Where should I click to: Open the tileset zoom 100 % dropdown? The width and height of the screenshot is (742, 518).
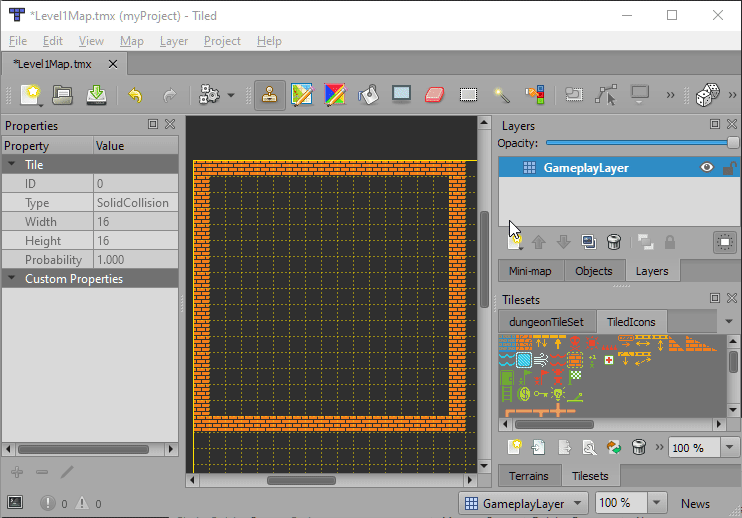(x=731, y=448)
